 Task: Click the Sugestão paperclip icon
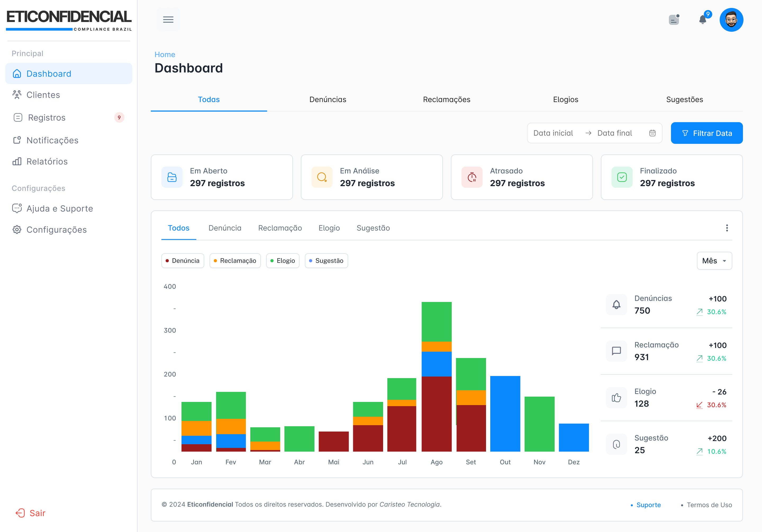click(616, 444)
